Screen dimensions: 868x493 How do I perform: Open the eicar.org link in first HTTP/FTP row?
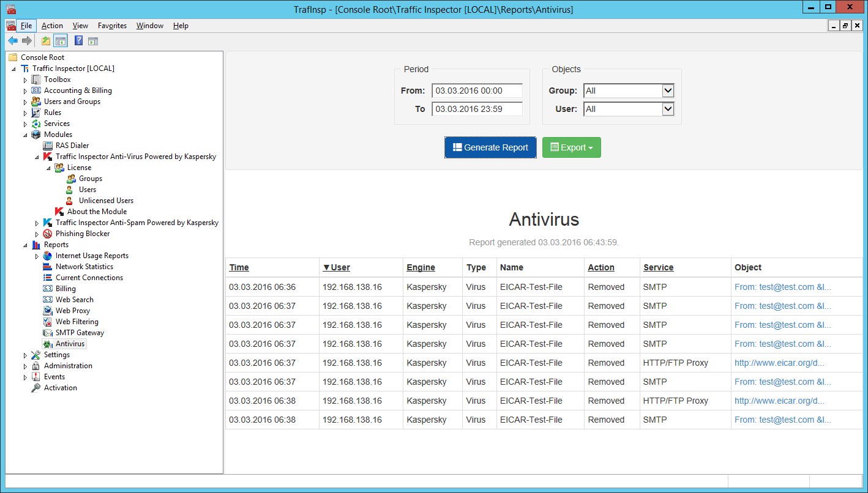click(x=779, y=363)
